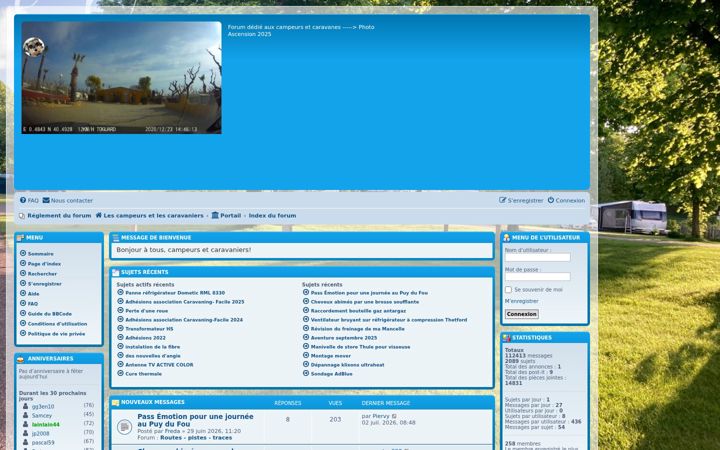Open topic Raccordement bouteille gaz antargaz
This screenshot has height=450, width=720.
click(x=358, y=311)
